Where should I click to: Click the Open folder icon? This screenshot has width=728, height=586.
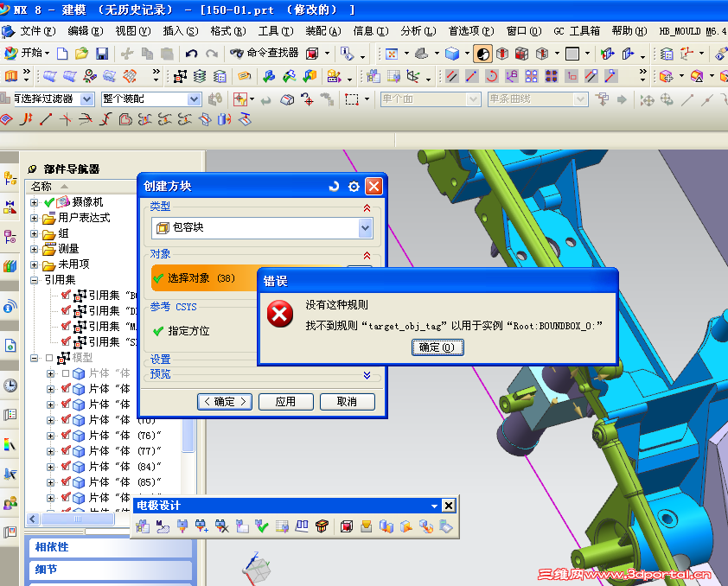(x=82, y=54)
